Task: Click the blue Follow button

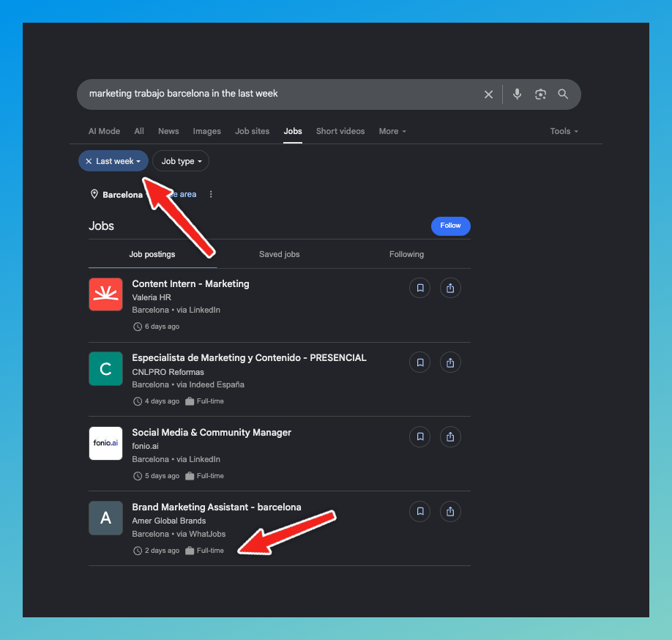Action: [450, 226]
